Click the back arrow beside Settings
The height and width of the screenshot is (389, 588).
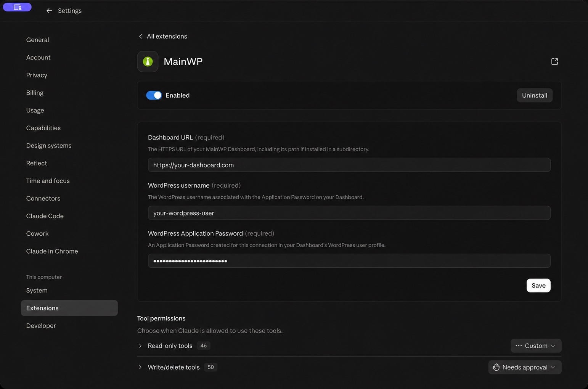coord(49,11)
